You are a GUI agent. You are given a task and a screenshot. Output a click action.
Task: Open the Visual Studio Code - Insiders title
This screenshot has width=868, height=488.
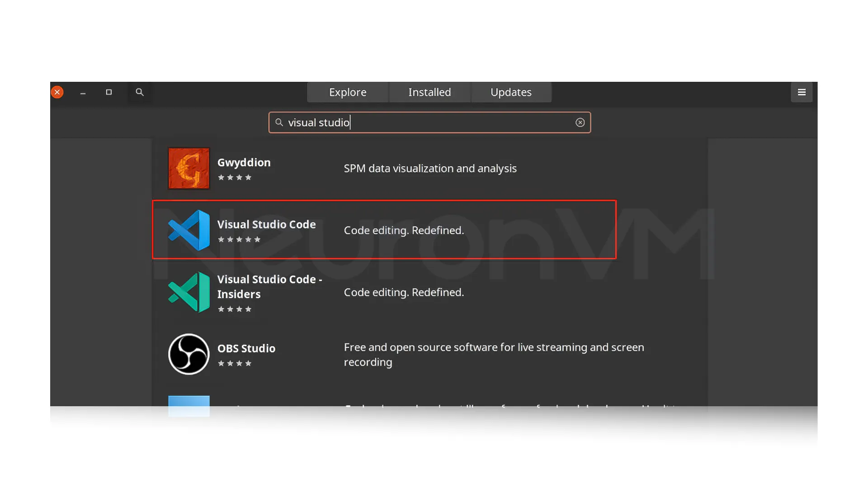click(x=269, y=286)
